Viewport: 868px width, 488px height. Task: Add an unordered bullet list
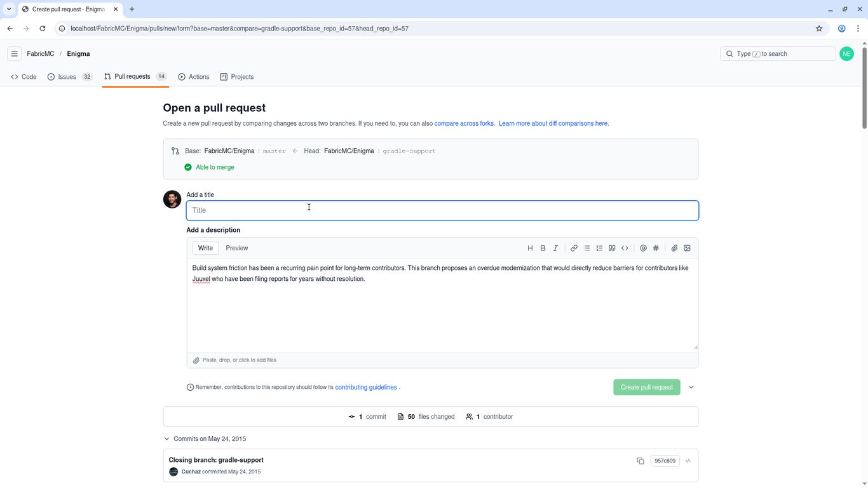point(587,248)
